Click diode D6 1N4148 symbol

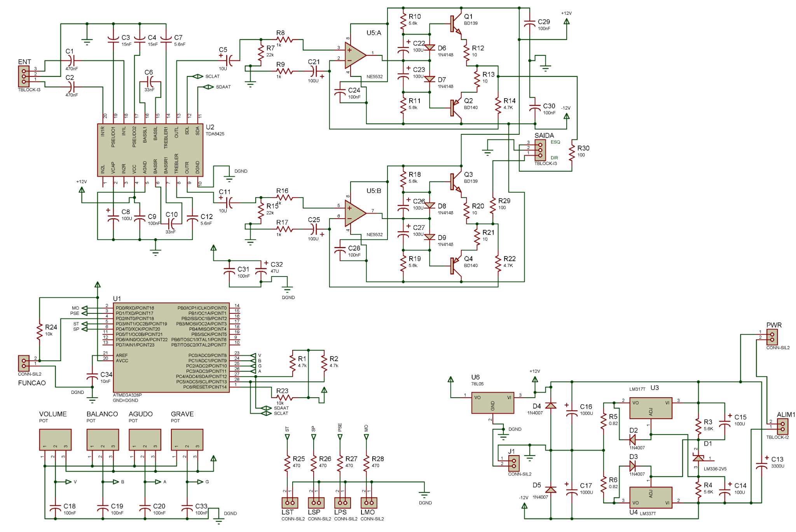pyautogui.click(x=429, y=48)
